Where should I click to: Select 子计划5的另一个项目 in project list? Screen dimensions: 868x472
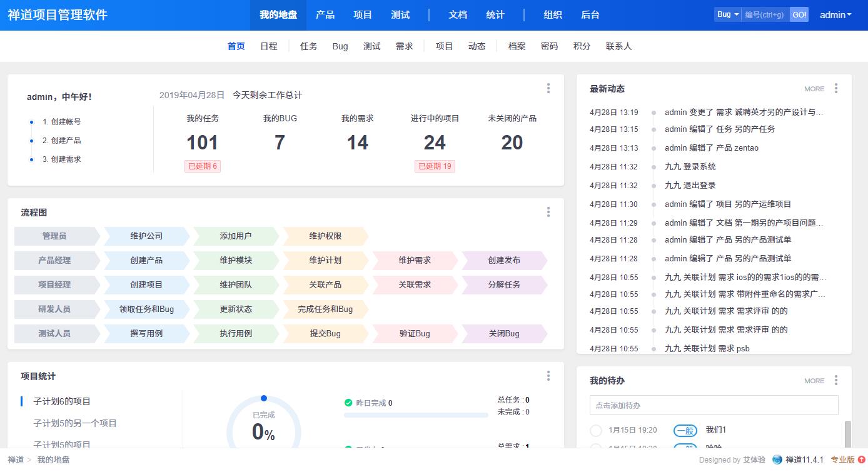coord(75,423)
